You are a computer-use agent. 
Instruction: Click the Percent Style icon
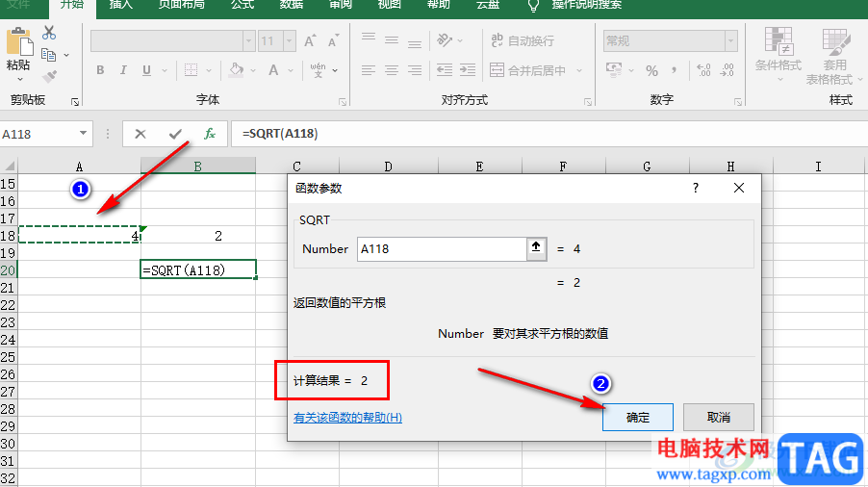click(651, 70)
